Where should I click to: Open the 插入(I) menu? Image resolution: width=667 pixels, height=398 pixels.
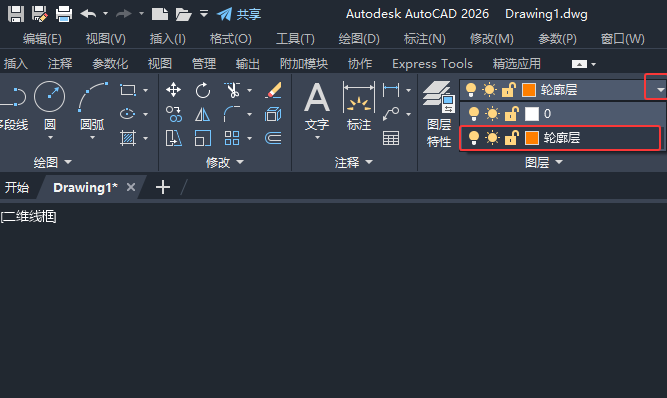168,39
